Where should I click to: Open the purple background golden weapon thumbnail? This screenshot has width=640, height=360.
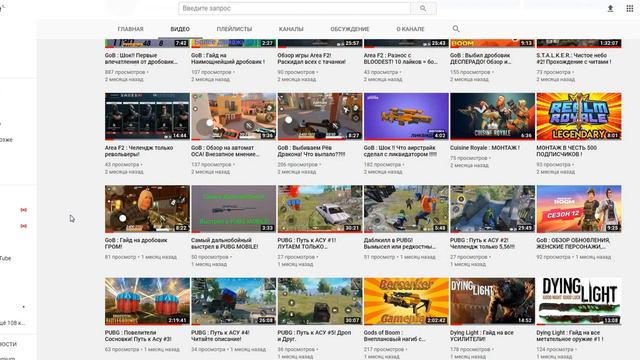(406, 116)
